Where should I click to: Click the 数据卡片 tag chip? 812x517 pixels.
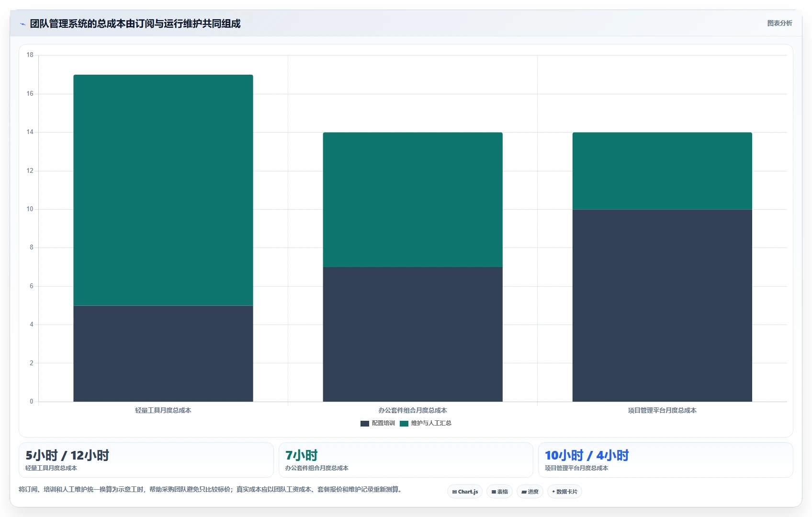[564, 492]
